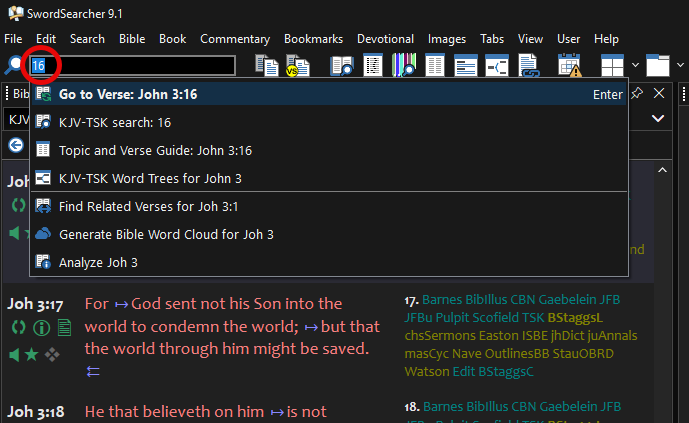Image resolution: width=689 pixels, height=423 pixels.
Task: Open the Bible search book-with-magnifier icon
Action: point(342,65)
